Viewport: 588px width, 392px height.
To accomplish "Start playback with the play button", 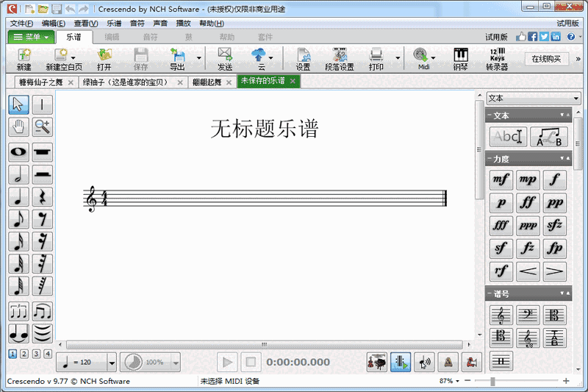I will tap(227, 363).
